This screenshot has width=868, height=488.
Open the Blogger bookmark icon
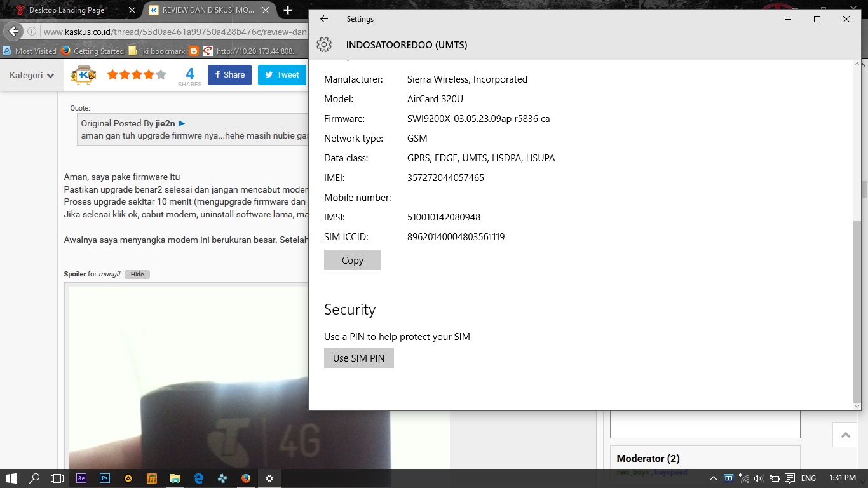(194, 51)
